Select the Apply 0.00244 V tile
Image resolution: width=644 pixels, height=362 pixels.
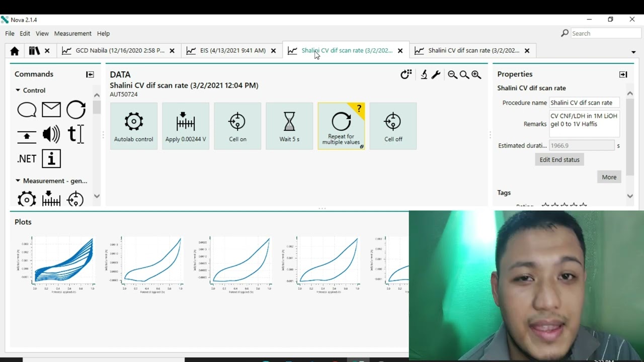[186, 126]
